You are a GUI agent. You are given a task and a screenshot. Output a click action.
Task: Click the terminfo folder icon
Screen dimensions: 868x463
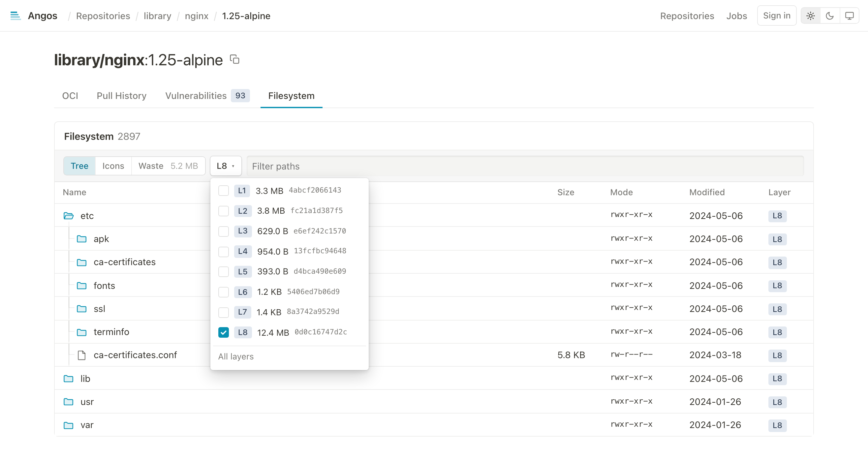(81, 332)
